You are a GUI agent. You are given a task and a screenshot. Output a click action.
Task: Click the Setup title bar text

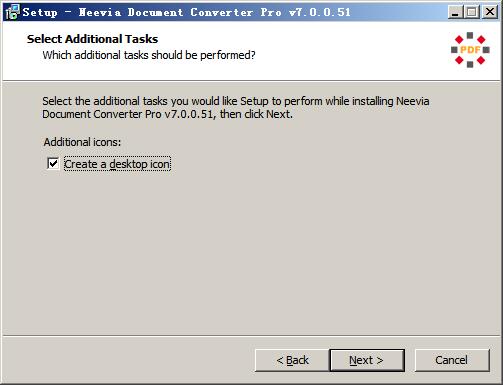(187, 12)
